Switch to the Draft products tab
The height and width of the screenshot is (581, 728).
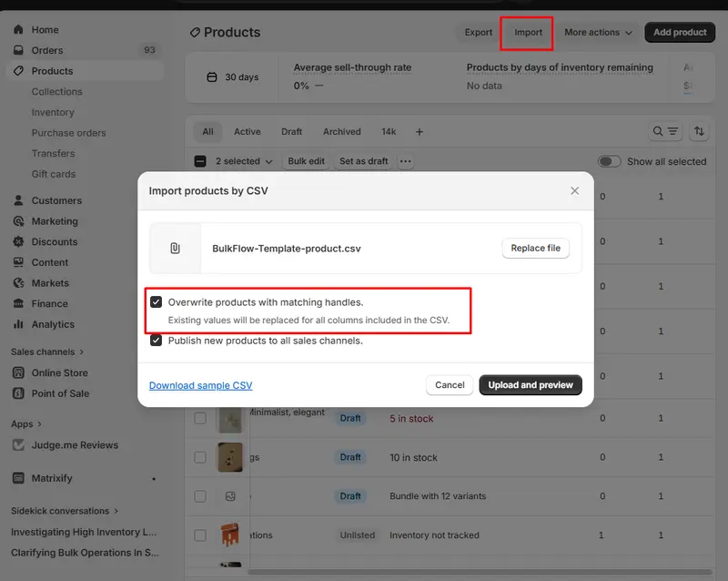[291, 131]
